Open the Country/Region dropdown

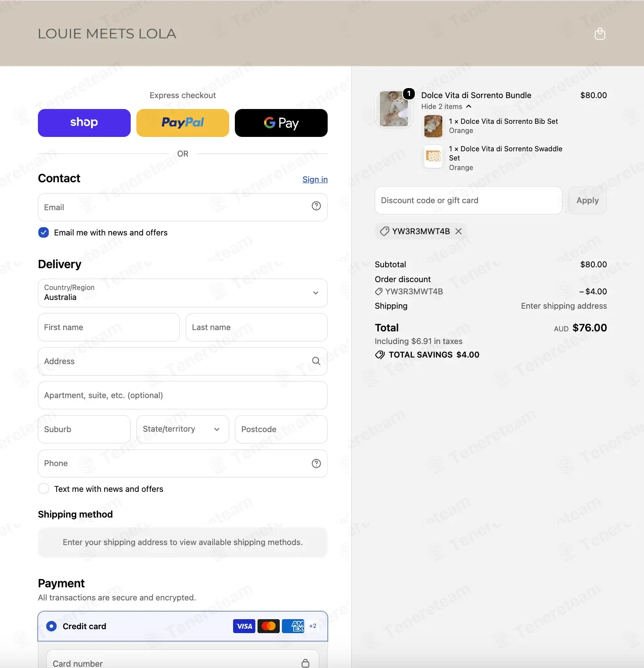click(183, 293)
